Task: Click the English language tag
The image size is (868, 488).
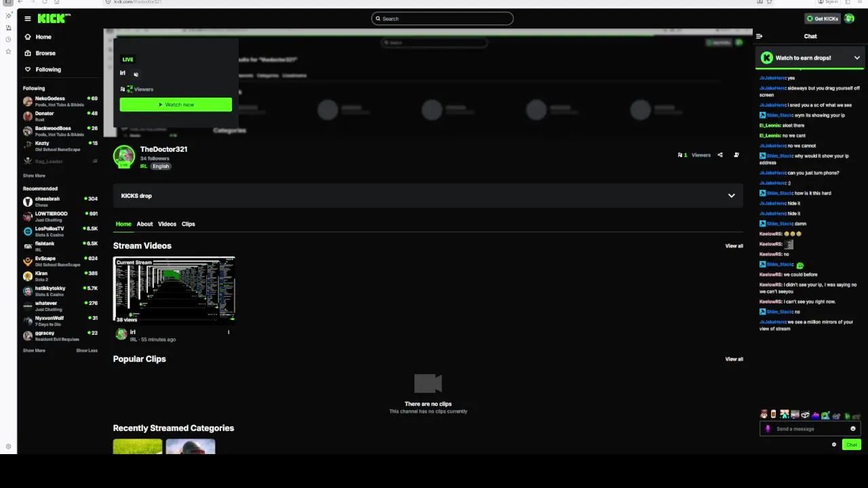Action: pyautogui.click(x=161, y=166)
